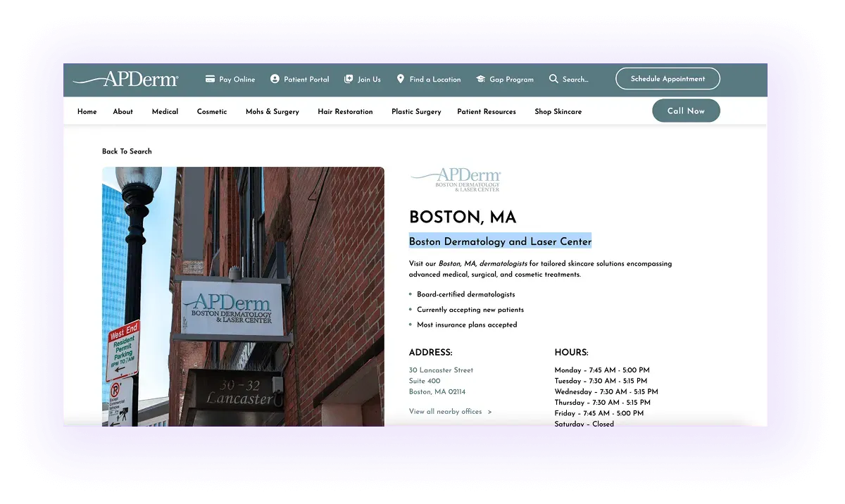Screen dimensions: 845x504
Task: Open the Hair Restoration menu
Action: (x=345, y=111)
